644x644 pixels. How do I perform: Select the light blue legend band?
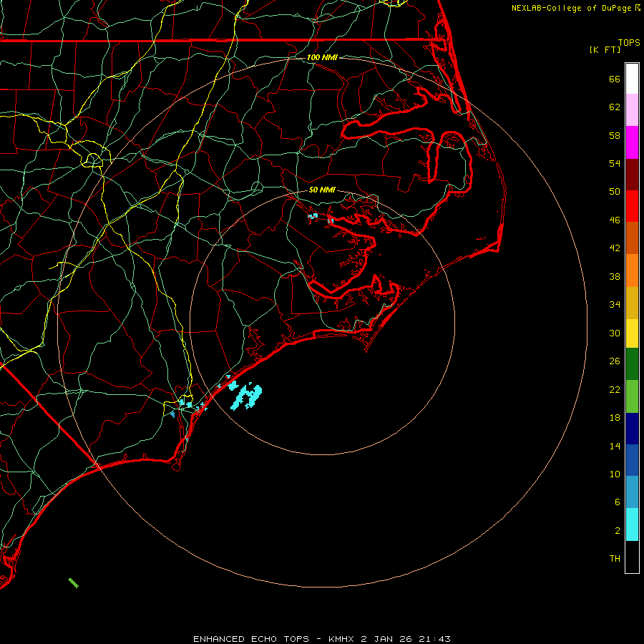[632, 492]
